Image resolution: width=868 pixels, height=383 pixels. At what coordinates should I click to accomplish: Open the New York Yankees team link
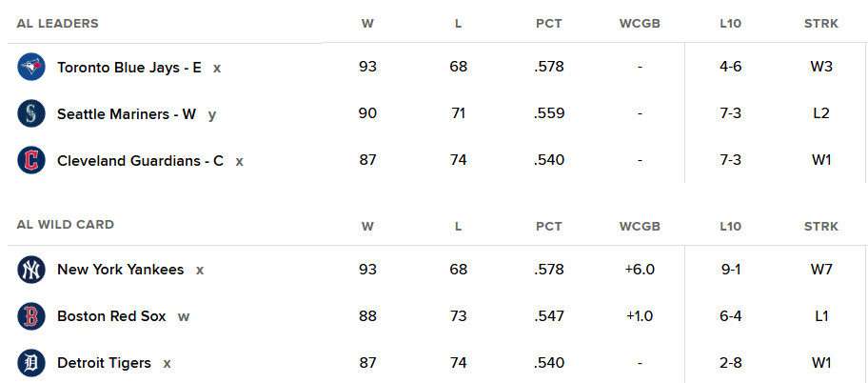pyautogui.click(x=120, y=270)
